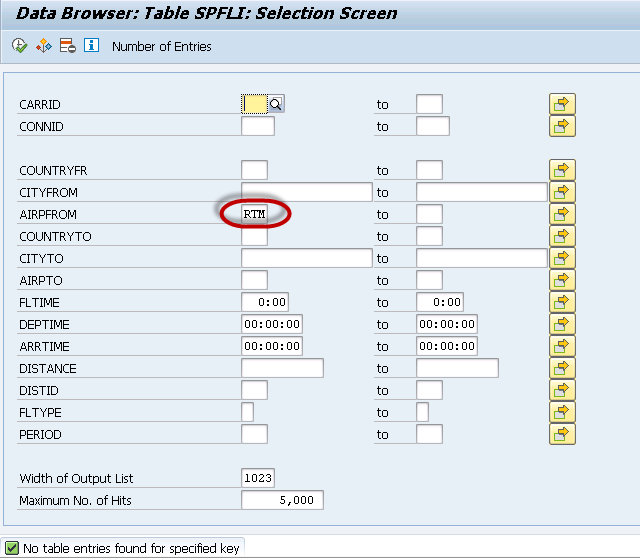Screen dimensions: 640x558
Task: Open multiple selection for DEPTIME
Action: [562, 325]
